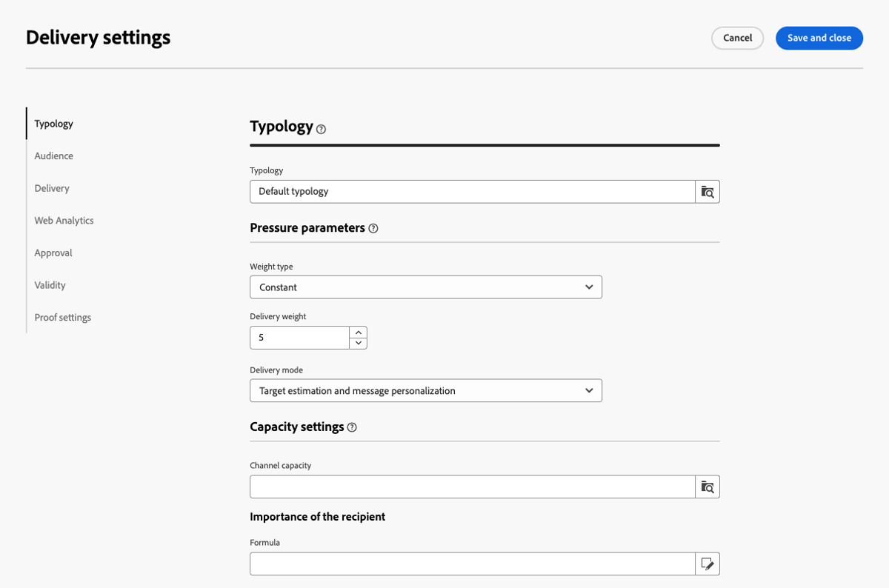Open the typology picker with the search icon
This screenshot has width=889, height=588.
pyautogui.click(x=707, y=191)
